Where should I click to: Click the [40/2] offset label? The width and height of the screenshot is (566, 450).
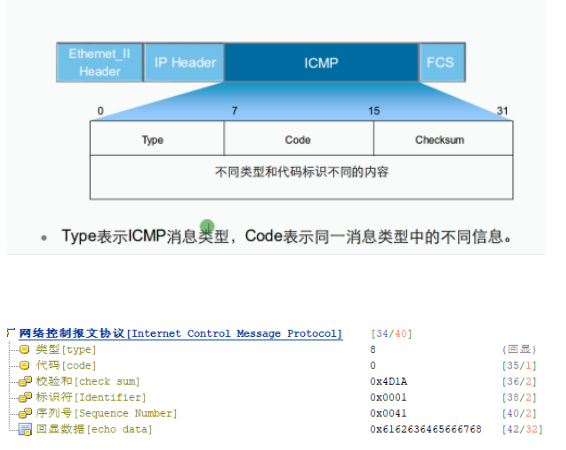[519, 413]
